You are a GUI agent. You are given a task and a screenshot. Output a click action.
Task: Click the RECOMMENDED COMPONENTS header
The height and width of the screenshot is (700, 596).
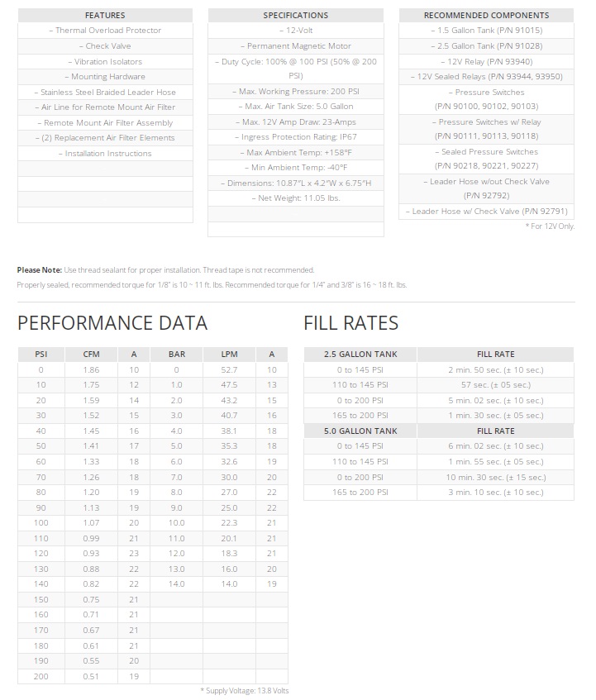pos(486,15)
